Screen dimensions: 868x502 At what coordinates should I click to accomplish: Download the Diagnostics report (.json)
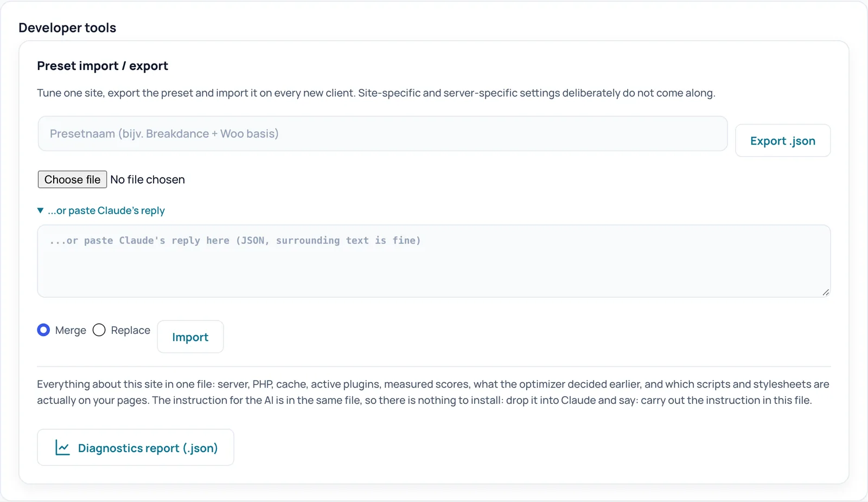coord(136,447)
